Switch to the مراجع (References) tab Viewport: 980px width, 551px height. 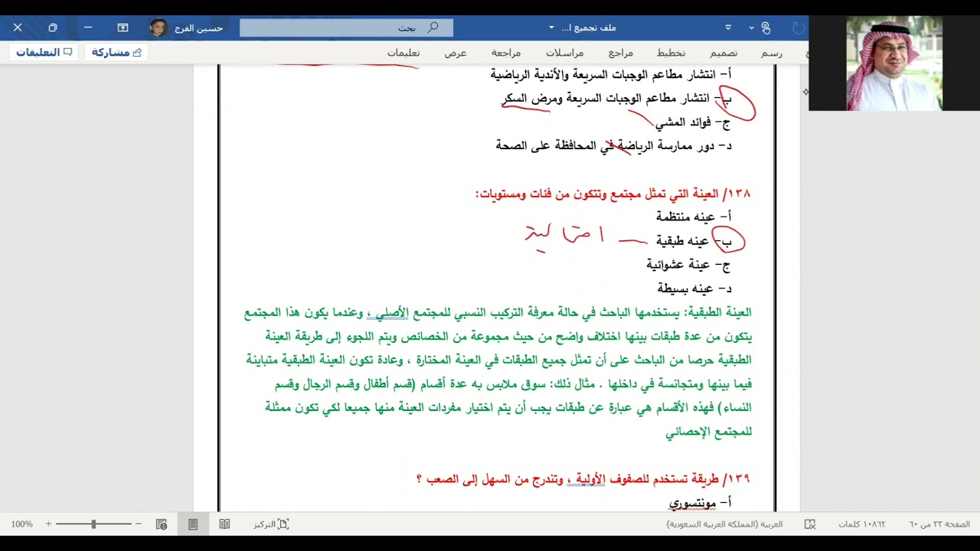click(x=621, y=53)
